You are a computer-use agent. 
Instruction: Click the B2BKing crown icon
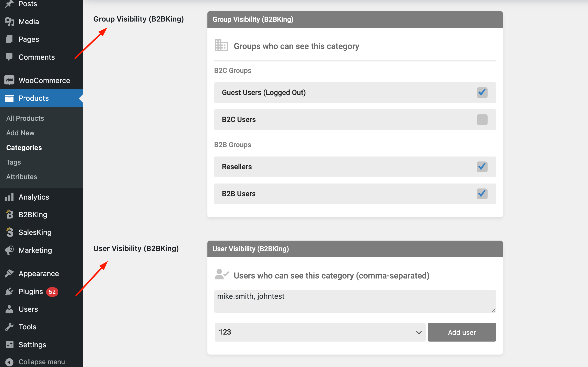point(9,214)
